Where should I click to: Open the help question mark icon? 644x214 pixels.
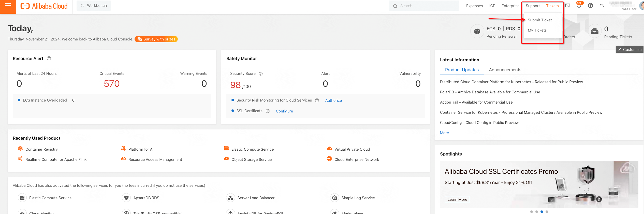point(591,6)
